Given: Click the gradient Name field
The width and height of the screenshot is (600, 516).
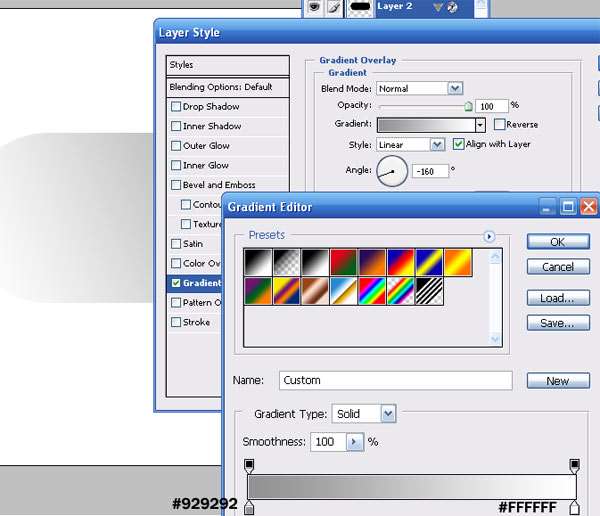Looking at the screenshot, I should [x=396, y=380].
